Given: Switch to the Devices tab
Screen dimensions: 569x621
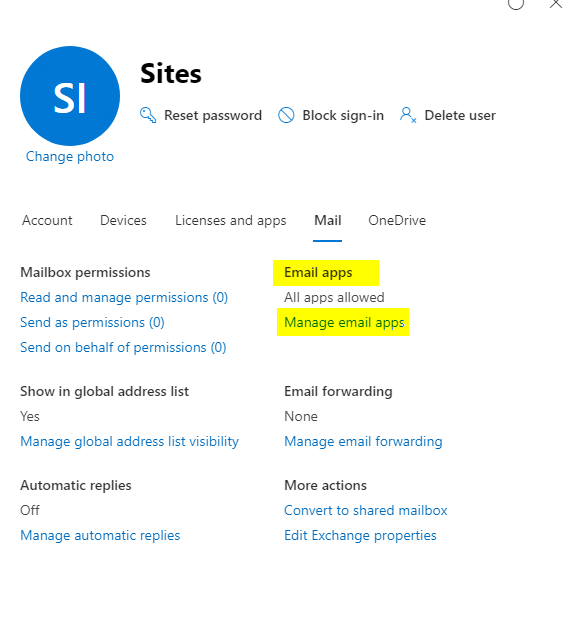Looking at the screenshot, I should click(123, 220).
